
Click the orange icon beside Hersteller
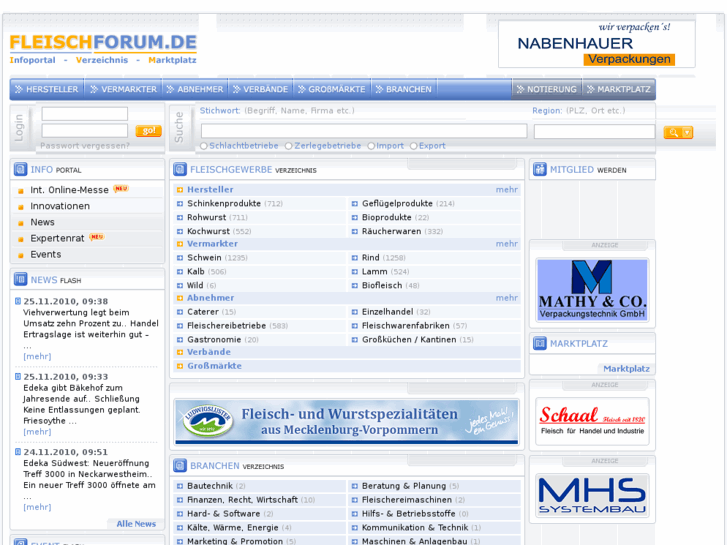pyautogui.click(x=180, y=190)
